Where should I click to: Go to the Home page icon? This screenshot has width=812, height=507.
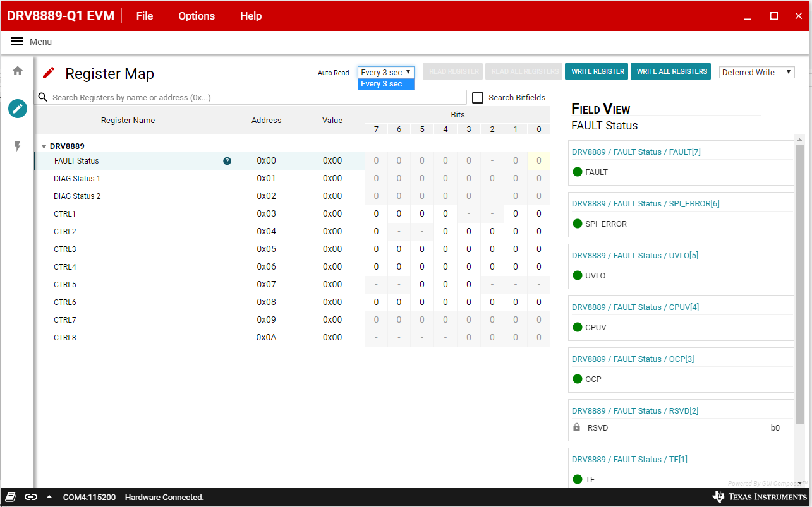(18, 71)
